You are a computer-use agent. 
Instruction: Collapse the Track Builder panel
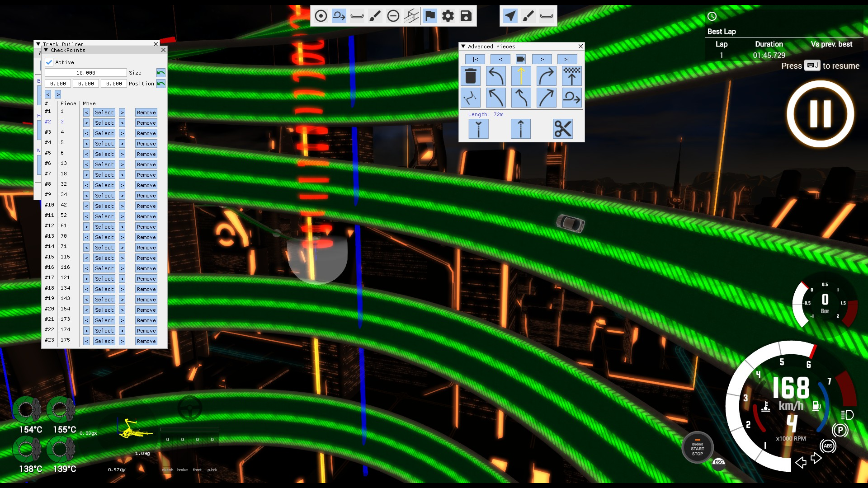38,44
